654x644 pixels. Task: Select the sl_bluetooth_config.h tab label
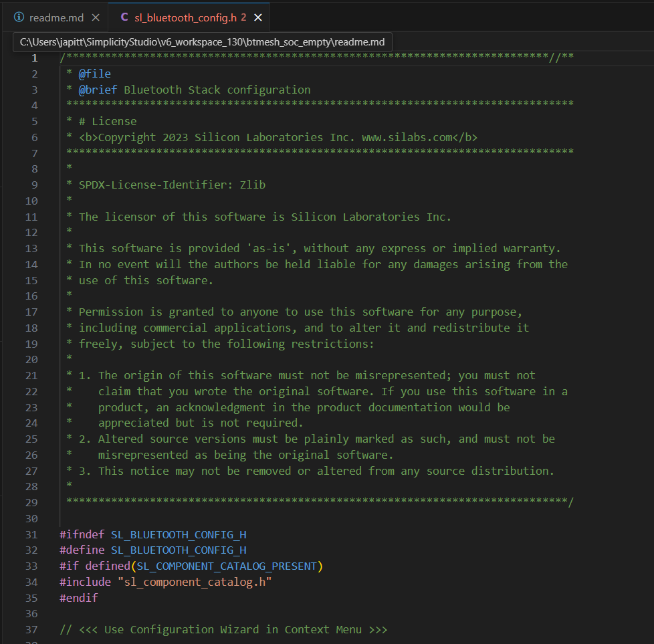185,17
